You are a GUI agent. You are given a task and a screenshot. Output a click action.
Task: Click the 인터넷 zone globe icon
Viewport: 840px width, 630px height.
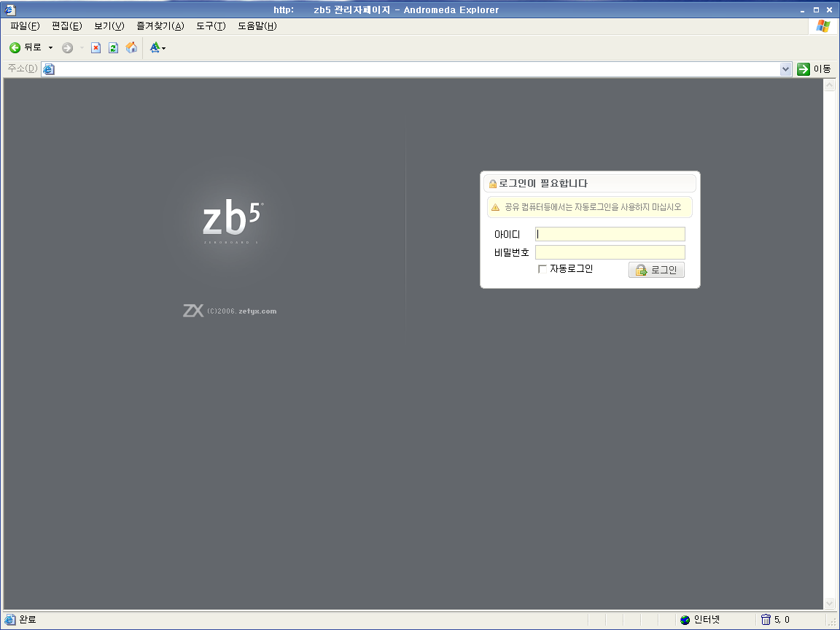(685, 620)
